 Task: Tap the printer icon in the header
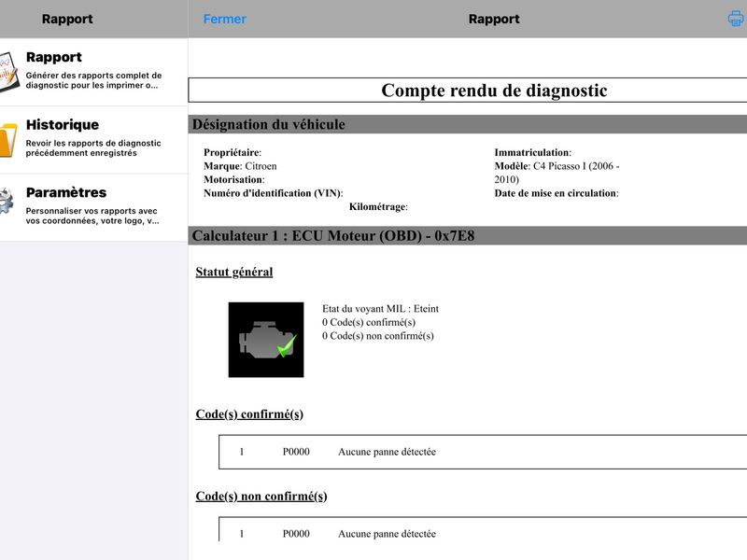point(737,19)
